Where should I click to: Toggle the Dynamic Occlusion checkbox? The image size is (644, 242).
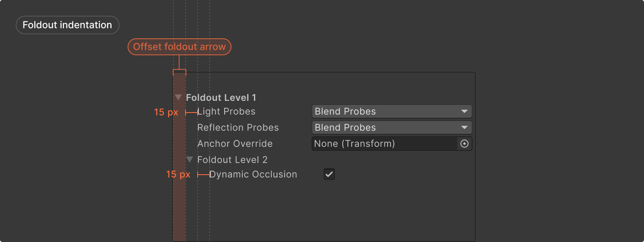[329, 174]
